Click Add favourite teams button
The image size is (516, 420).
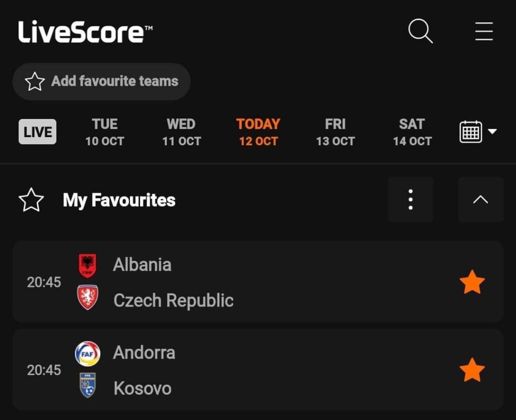click(101, 81)
